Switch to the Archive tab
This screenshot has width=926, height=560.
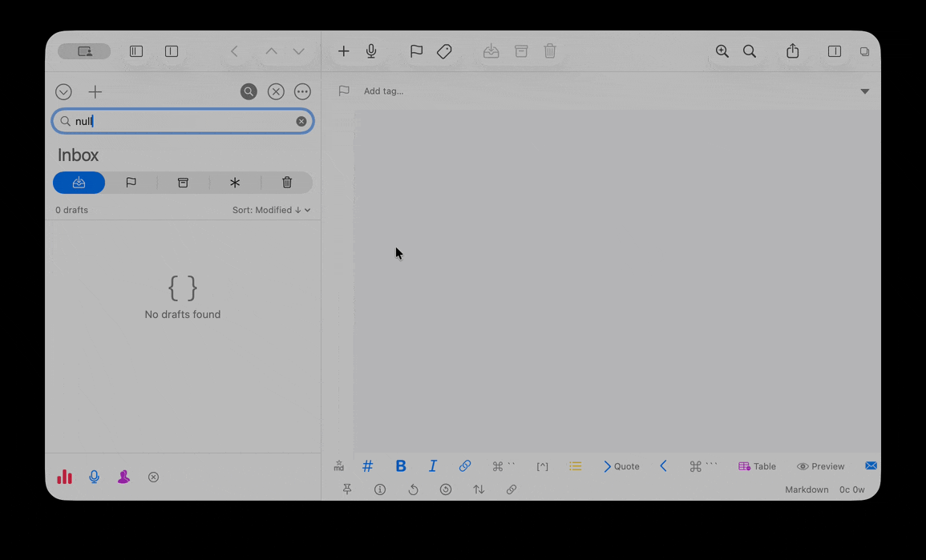(x=183, y=183)
